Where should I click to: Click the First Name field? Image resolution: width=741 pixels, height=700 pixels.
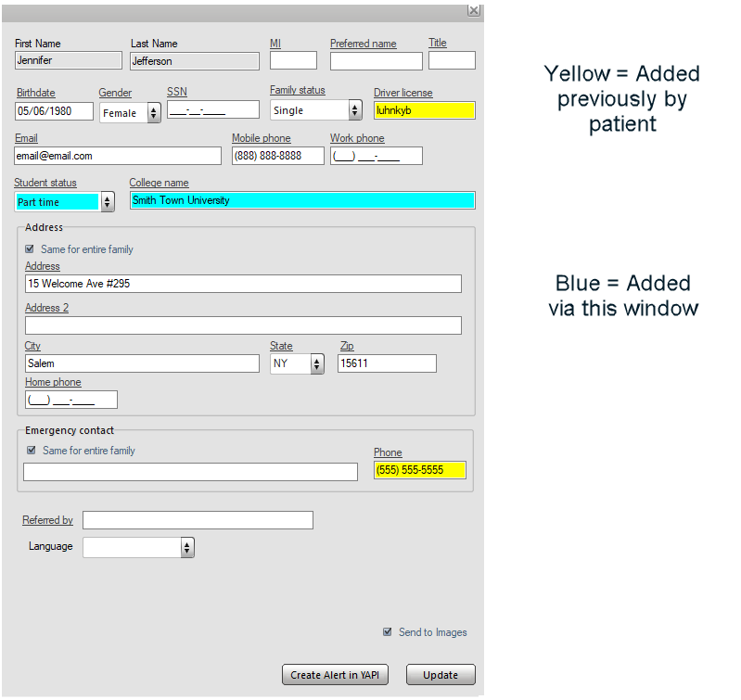pos(69,60)
